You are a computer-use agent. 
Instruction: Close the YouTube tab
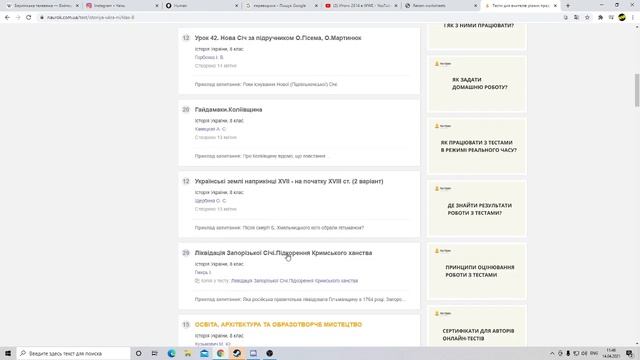pyautogui.click(x=396, y=6)
